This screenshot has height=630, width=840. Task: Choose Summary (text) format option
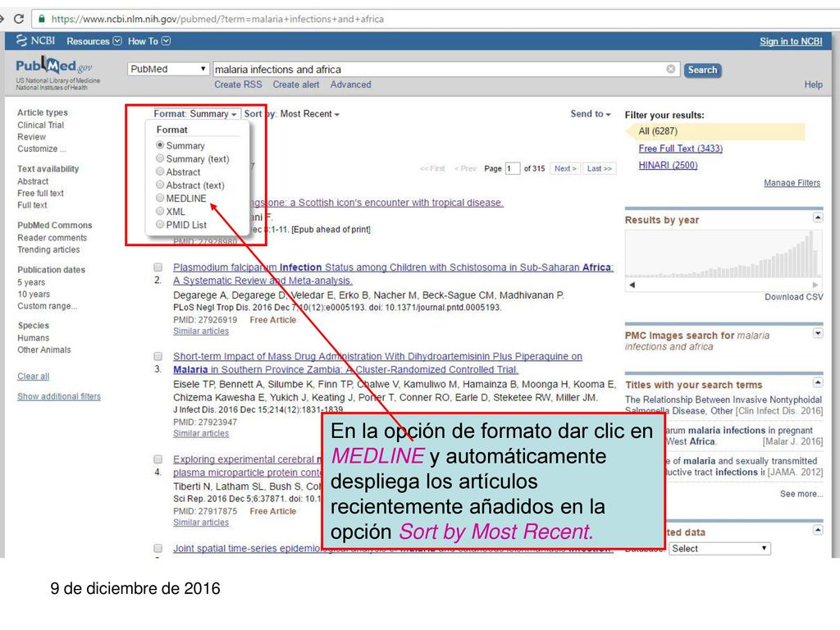point(160,158)
